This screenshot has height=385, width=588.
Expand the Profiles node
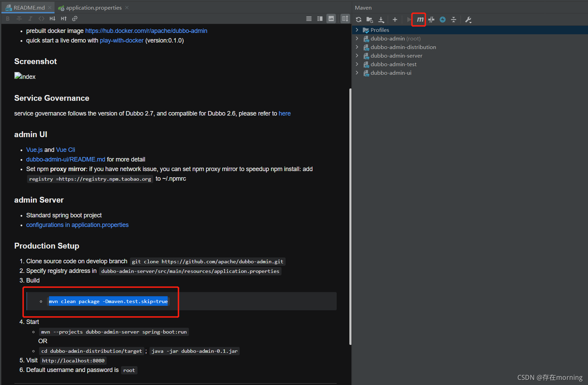click(357, 30)
